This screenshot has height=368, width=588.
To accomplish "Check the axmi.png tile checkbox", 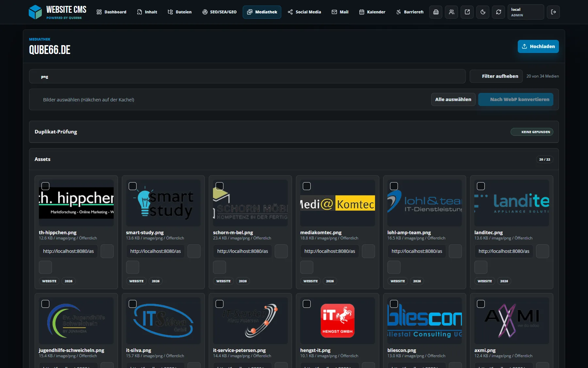I will click(481, 304).
